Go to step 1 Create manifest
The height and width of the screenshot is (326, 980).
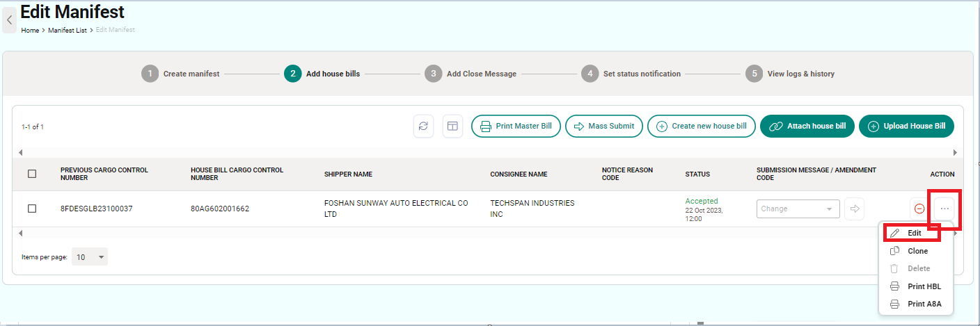click(x=180, y=74)
